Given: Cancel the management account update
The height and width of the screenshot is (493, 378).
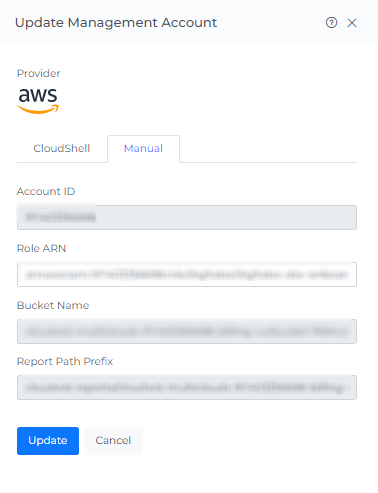Looking at the screenshot, I should (113, 441).
